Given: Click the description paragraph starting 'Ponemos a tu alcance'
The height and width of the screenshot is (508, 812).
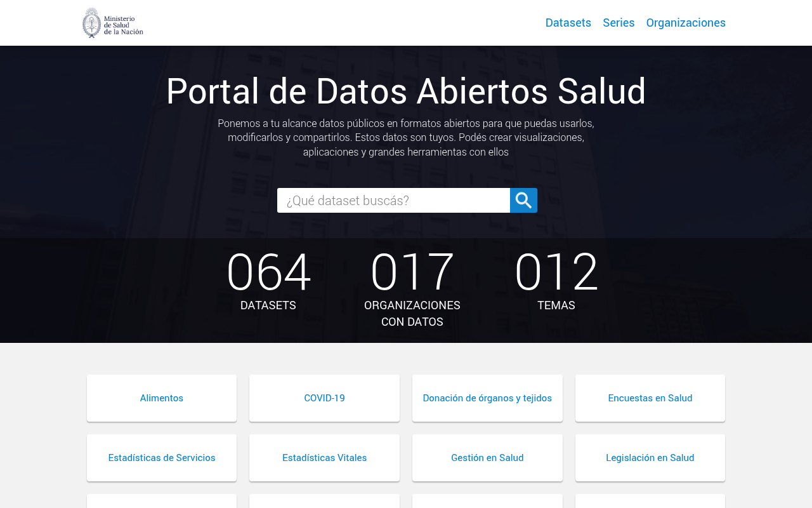Looking at the screenshot, I should click(406, 137).
